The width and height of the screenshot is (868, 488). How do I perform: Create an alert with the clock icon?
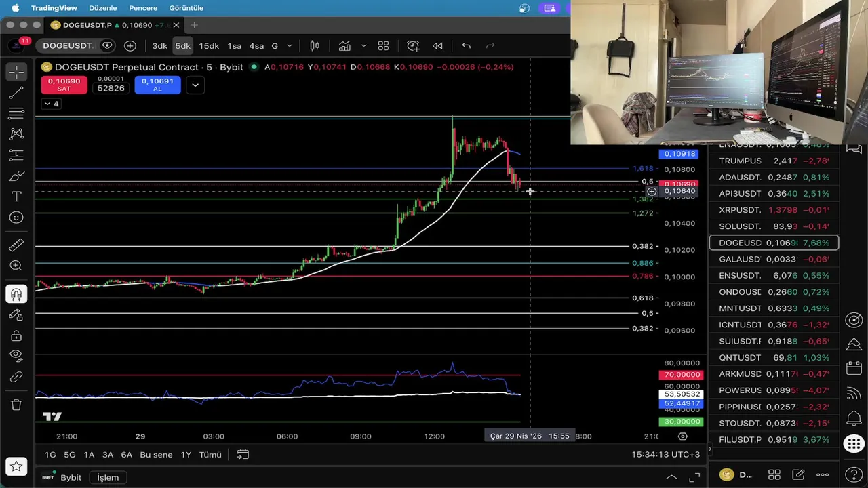[x=413, y=46]
